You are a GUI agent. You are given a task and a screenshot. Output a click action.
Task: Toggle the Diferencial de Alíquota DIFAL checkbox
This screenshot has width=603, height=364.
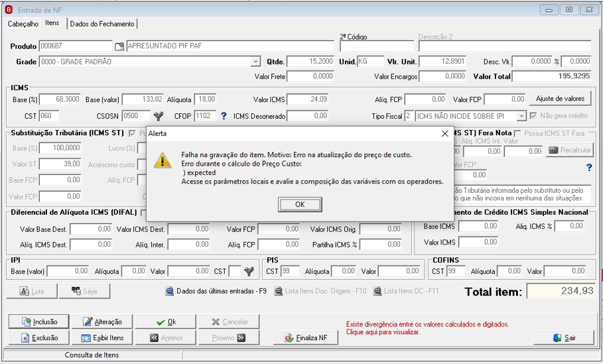144,213
